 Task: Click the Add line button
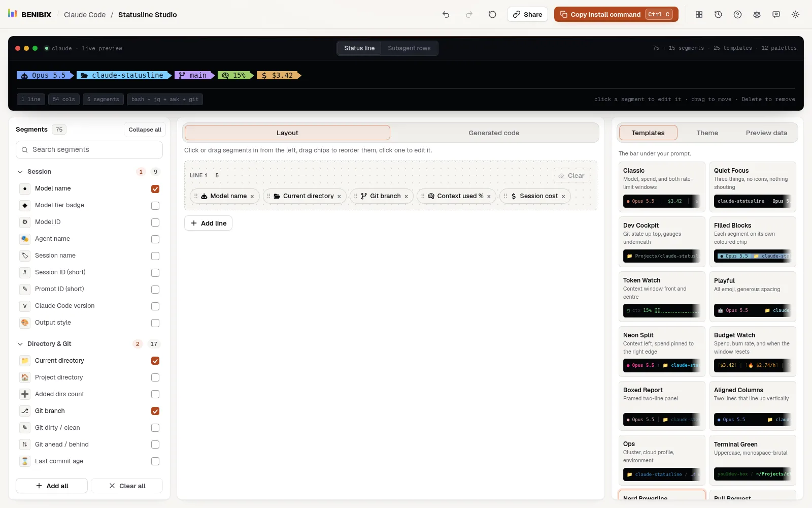pyautogui.click(x=208, y=223)
